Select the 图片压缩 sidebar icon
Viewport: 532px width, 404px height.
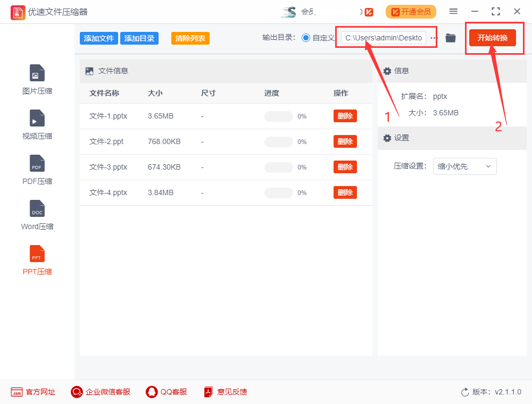pos(37,79)
